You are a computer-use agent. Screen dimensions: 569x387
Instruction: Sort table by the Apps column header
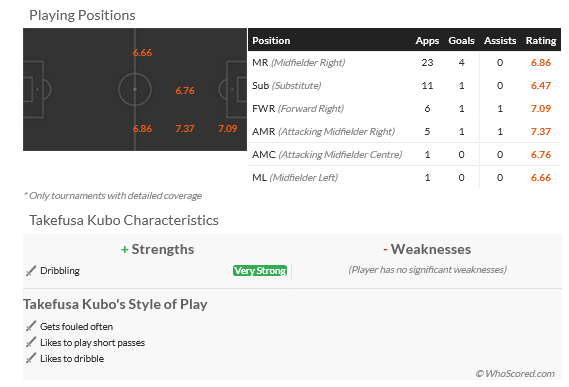pyautogui.click(x=427, y=41)
